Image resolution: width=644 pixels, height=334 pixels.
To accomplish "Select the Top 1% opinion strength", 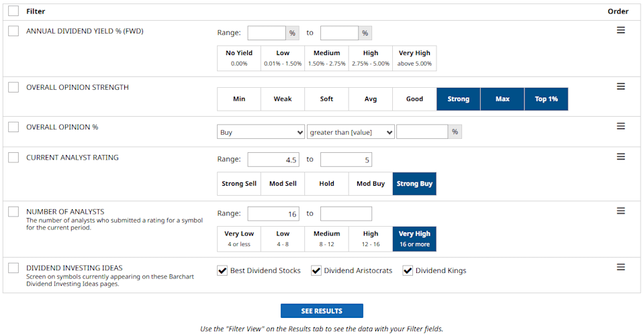I will point(546,99).
